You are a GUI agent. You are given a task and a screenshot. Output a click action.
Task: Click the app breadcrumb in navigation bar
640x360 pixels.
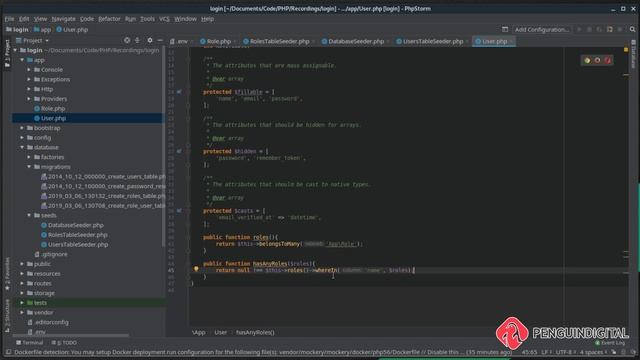(42, 29)
